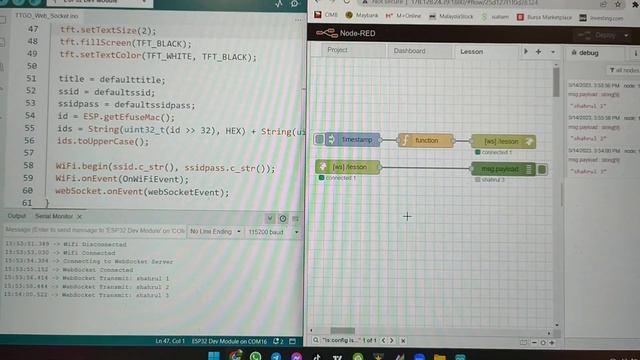Select the [ws] /lesson websocket input node
Image resolution: width=640 pixels, height=360 pixels.
(x=348, y=167)
